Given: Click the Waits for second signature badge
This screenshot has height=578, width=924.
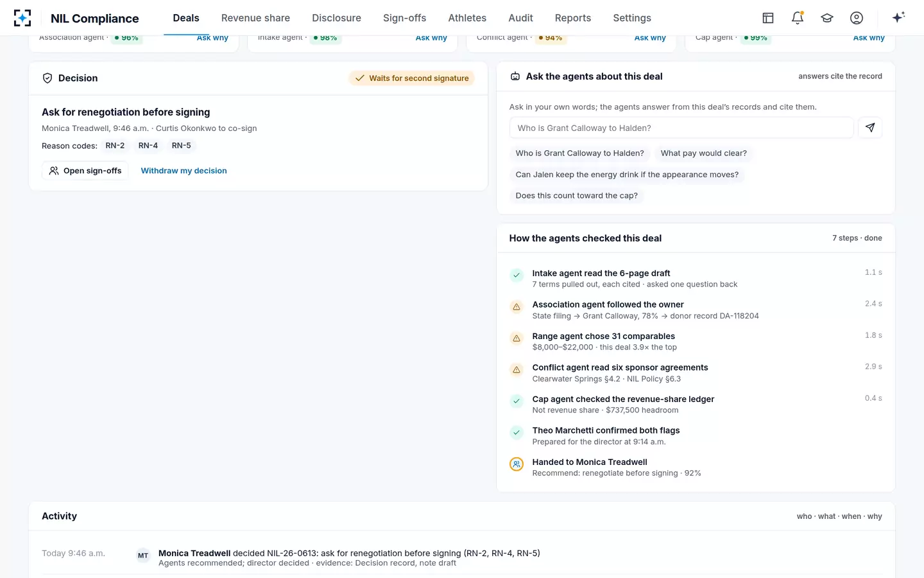Looking at the screenshot, I should (x=412, y=78).
